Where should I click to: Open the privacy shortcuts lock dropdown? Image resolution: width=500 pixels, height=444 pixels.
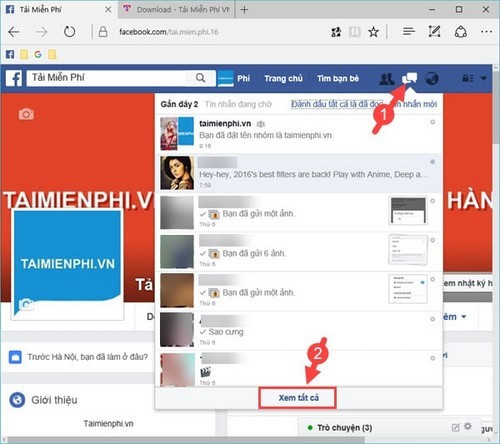click(467, 79)
